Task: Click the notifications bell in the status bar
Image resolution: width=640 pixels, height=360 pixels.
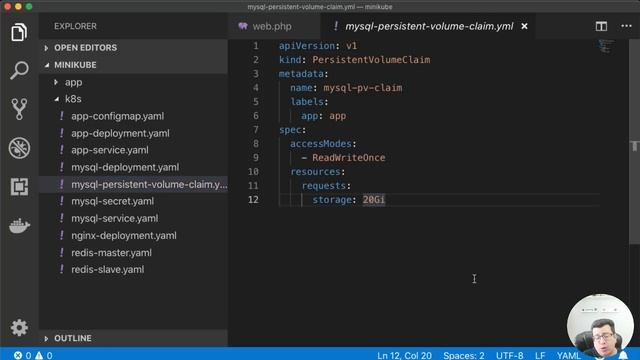Action: (x=623, y=355)
